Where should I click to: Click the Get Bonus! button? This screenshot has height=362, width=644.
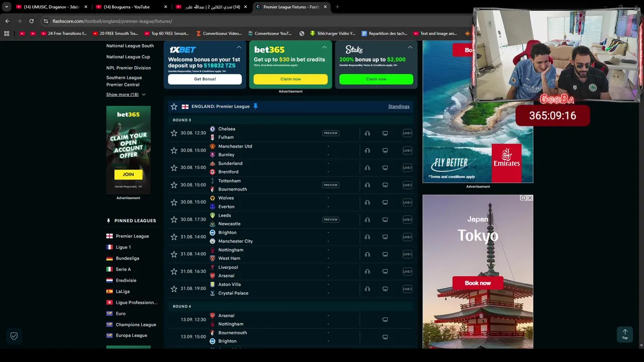pyautogui.click(x=205, y=79)
